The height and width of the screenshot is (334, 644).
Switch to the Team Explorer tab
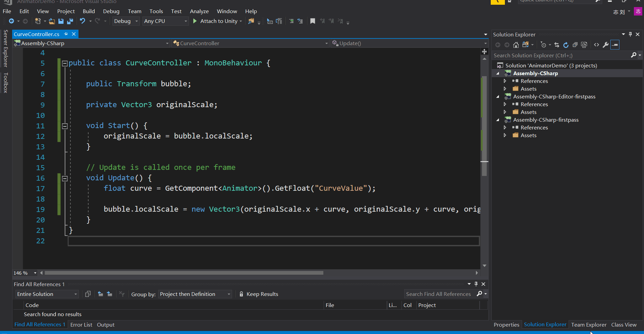point(589,325)
